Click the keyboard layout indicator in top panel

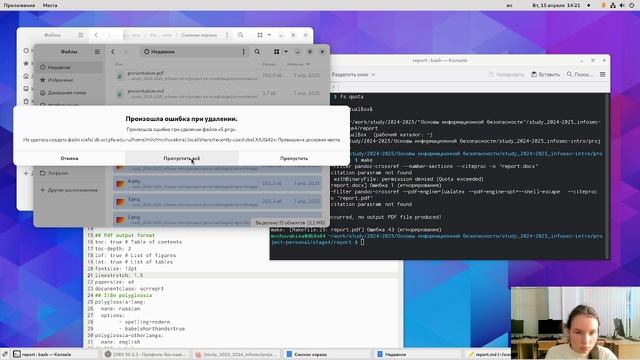click(509, 5)
